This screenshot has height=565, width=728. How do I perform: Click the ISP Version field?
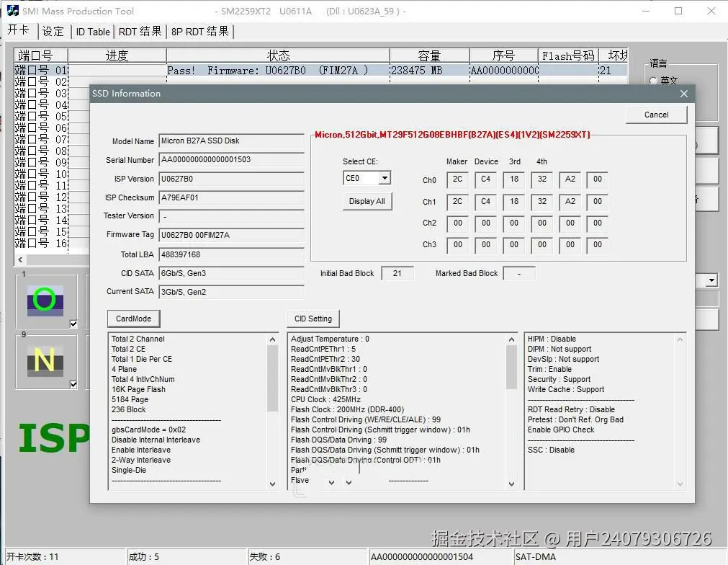pyautogui.click(x=231, y=179)
